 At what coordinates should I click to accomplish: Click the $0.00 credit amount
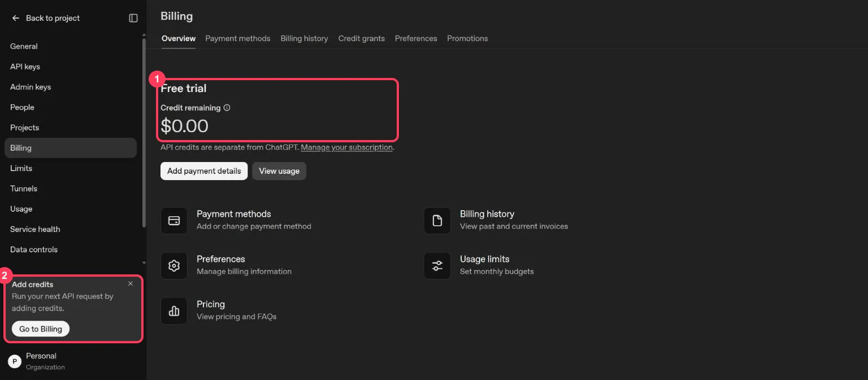[184, 126]
